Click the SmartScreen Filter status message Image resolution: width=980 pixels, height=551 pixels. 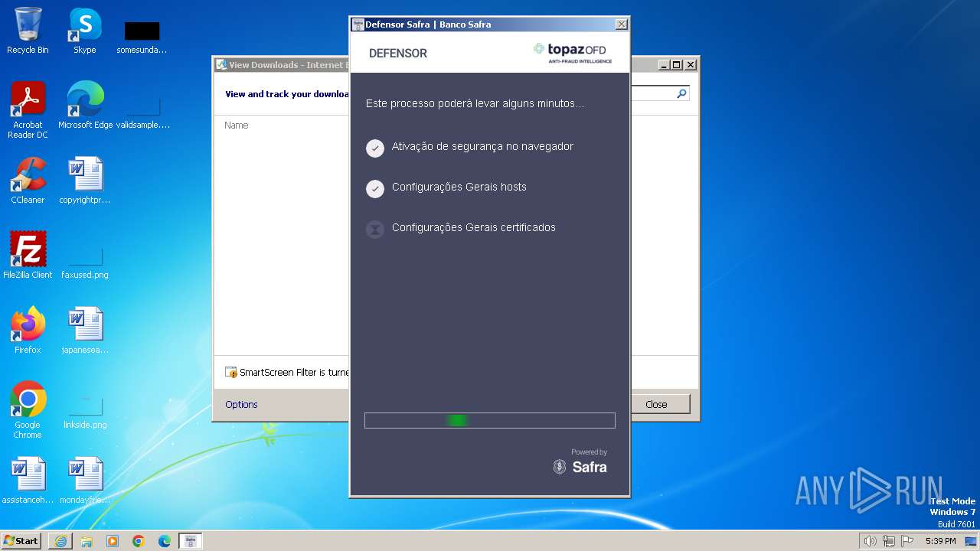(287, 373)
